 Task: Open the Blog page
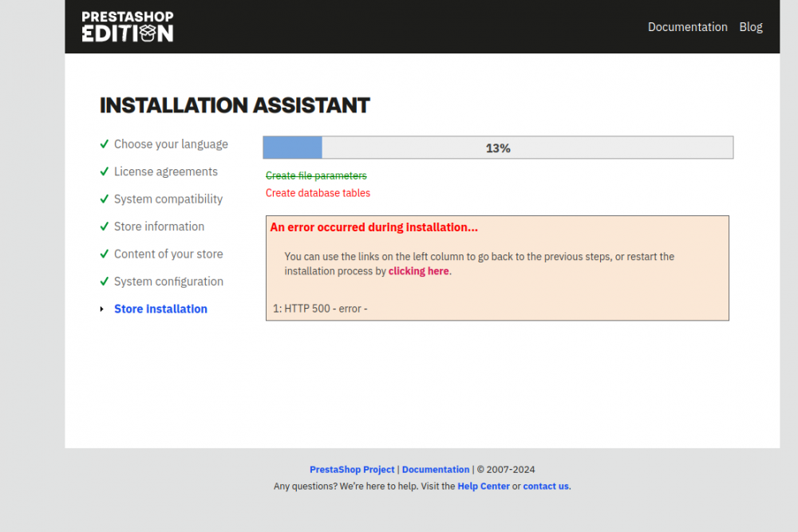pos(750,26)
